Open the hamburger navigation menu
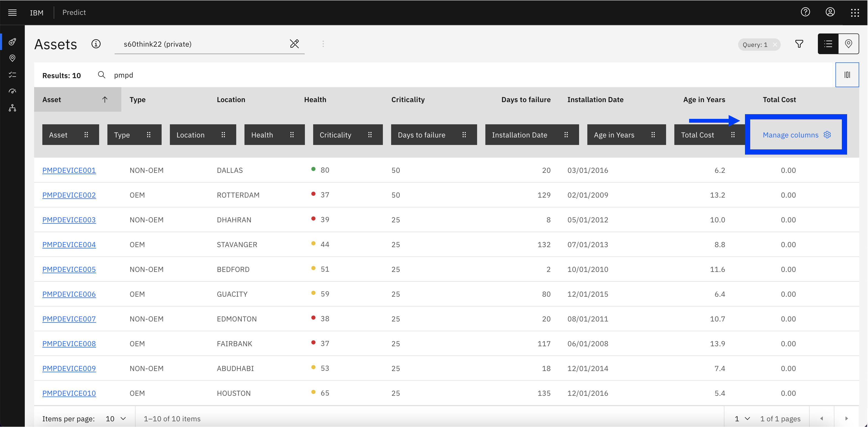868x427 pixels. pyautogui.click(x=12, y=12)
